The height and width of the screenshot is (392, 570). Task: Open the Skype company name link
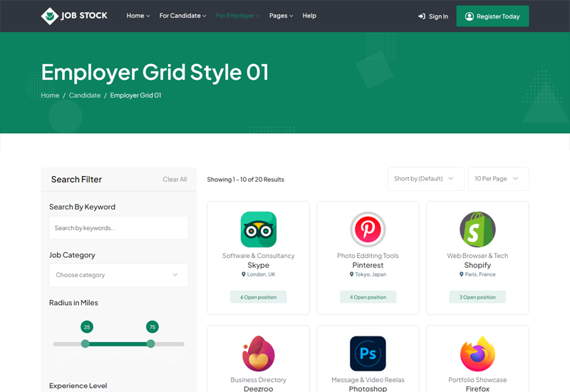coord(259,265)
